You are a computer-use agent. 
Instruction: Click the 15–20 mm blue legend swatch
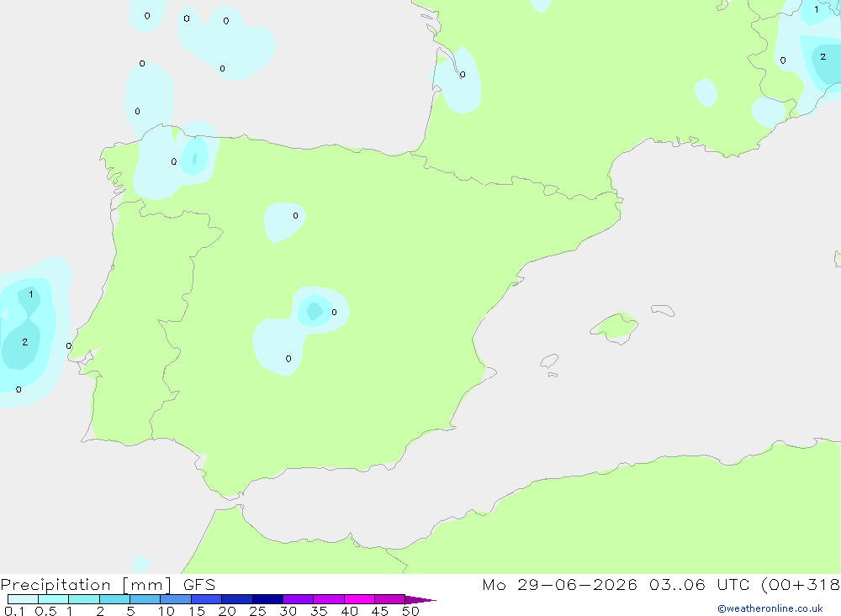pyautogui.click(x=206, y=599)
